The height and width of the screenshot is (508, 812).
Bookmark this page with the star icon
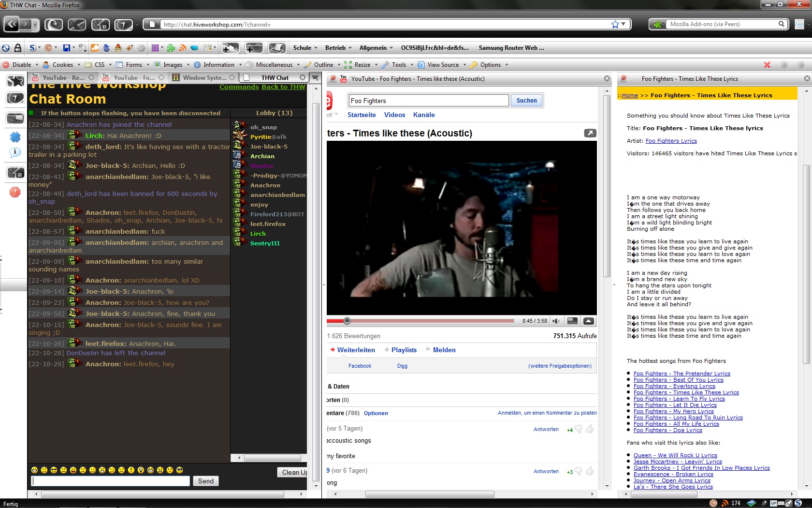tap(615, 24)
